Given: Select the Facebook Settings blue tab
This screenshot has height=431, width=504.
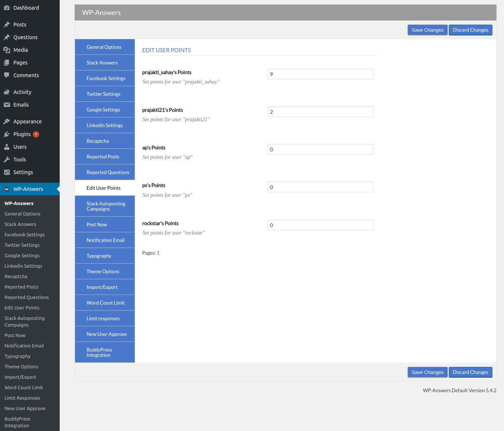Looking at the screenshot, I should click(105, 78).
